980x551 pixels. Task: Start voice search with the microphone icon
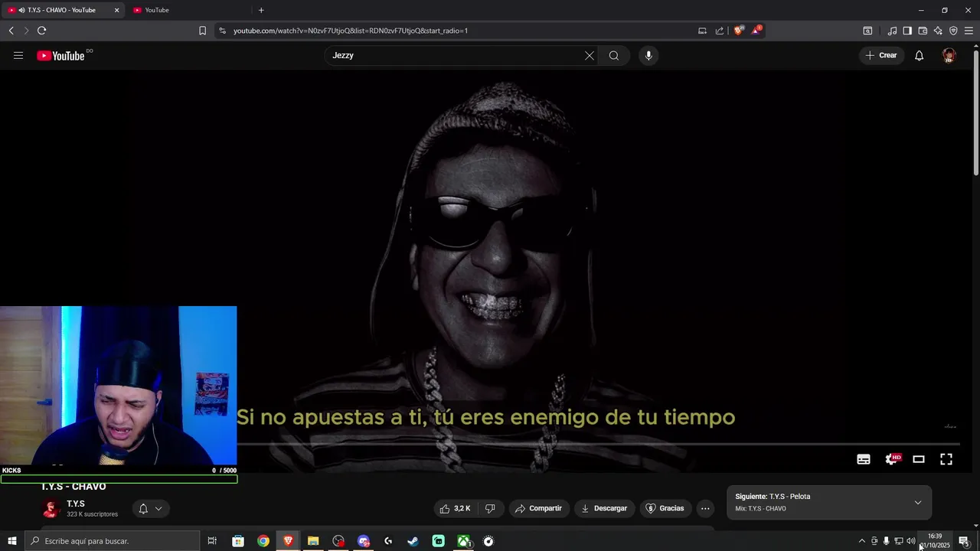(648, 55)
